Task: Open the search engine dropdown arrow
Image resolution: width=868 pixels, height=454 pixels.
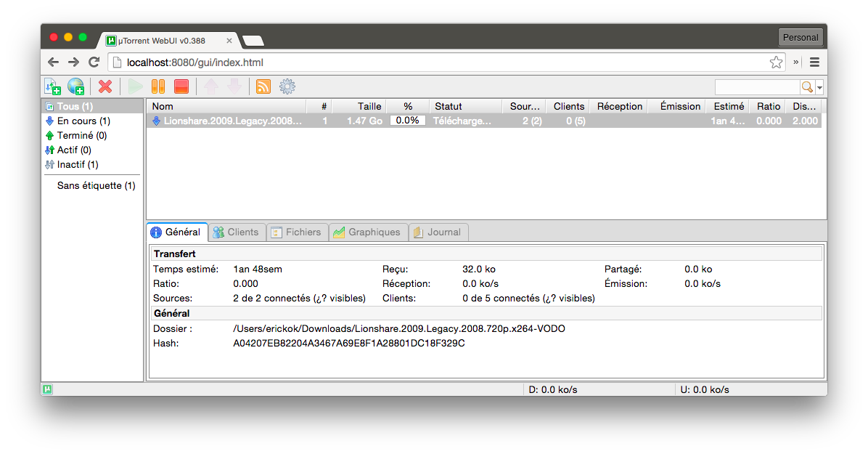Action: 820,88
